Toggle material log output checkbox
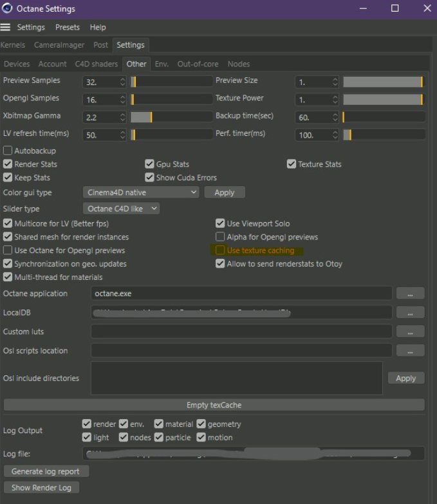This screenshot has width=437, height=504. coord(159,424)
